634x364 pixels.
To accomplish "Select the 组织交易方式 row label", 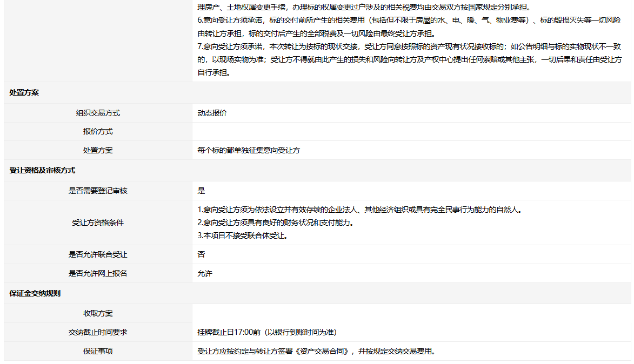I will 98,113.
